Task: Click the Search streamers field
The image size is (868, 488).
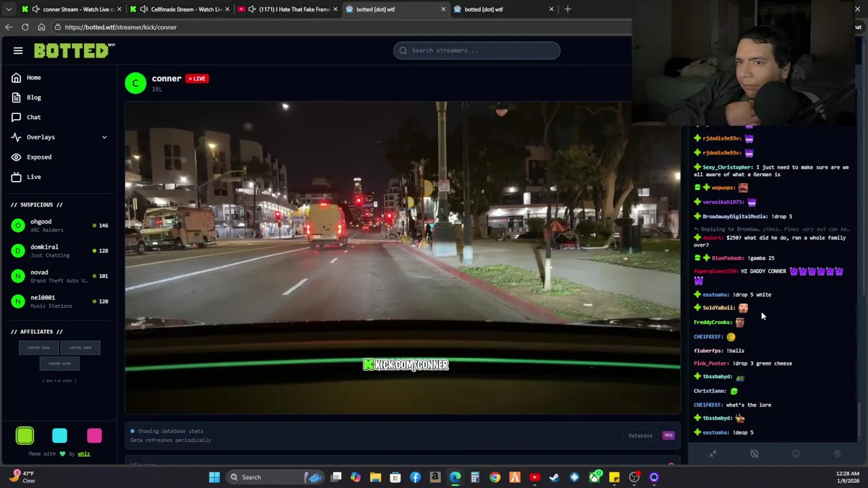Action: click(477, 50)
